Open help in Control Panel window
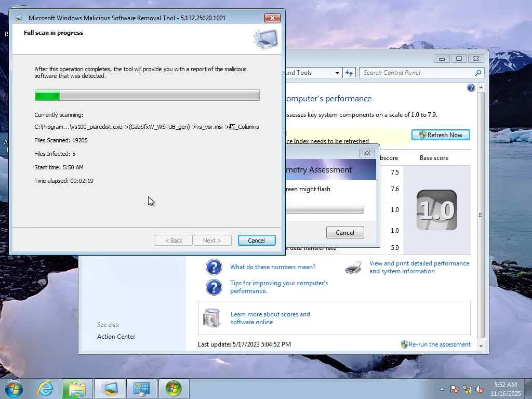Image resolution: width=532 pixels, height=399 pixels. pos(471,88)
